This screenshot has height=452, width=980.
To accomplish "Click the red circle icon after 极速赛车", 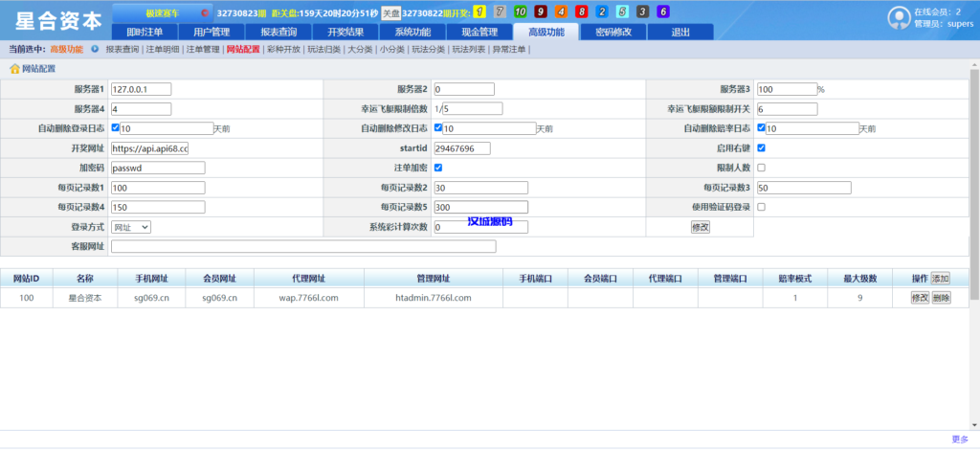I will click(x=205, y=13).
